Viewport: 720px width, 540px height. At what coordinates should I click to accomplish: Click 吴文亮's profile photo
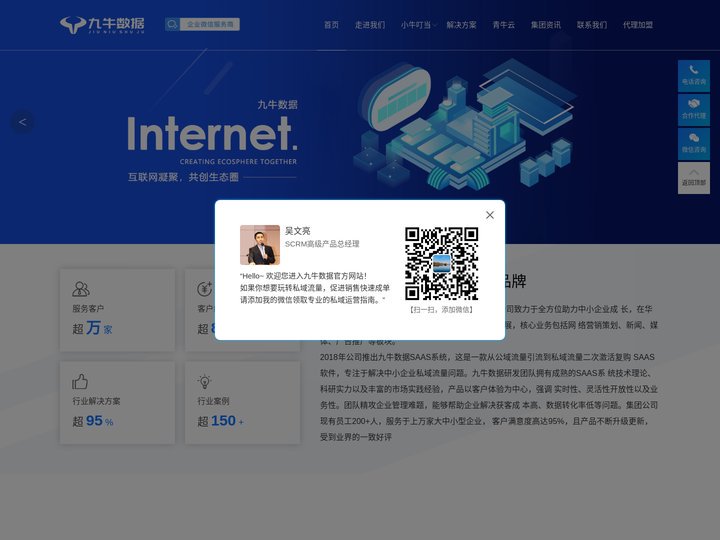260,245
